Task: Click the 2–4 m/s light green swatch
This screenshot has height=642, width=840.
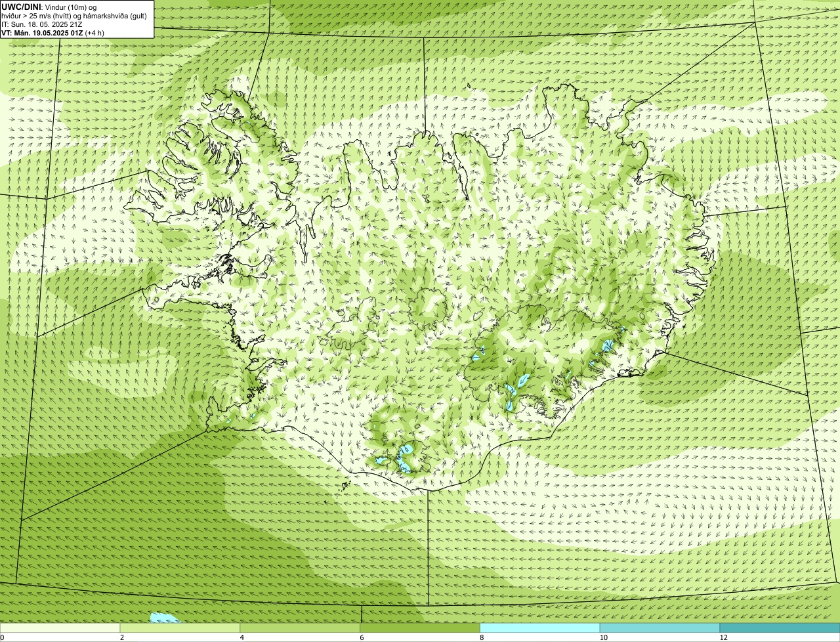Action: click(x=180, y=628)
